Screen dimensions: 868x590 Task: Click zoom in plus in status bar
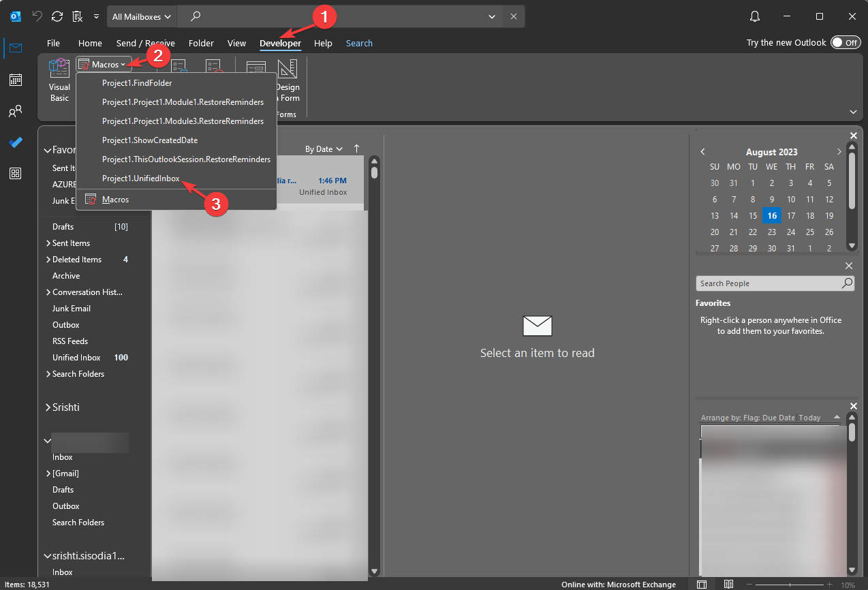tap(829, 585)
